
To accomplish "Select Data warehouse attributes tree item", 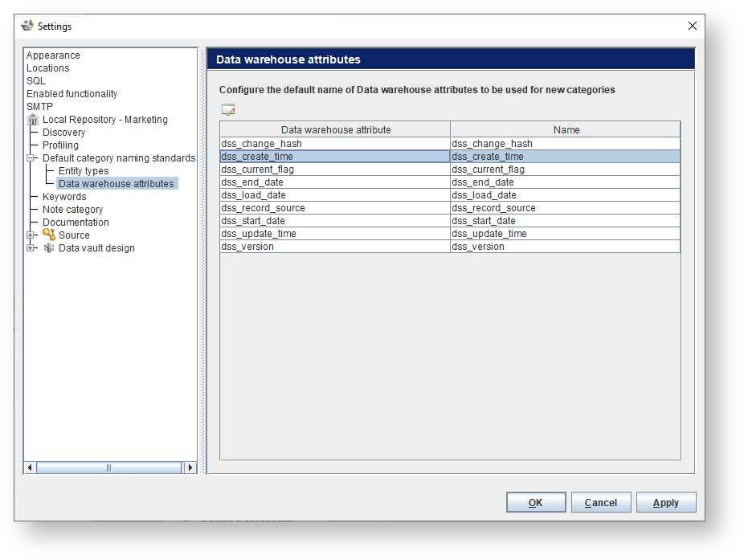I will click(x=117, y=183).
